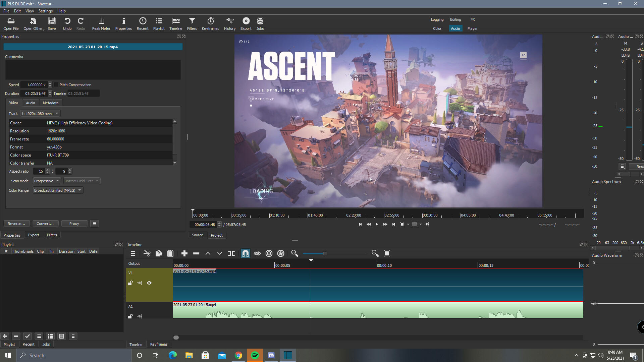Hide the V1 video track
Image resolution: width=644 pixels, height=362 pixels.
[x=149, y=283]
